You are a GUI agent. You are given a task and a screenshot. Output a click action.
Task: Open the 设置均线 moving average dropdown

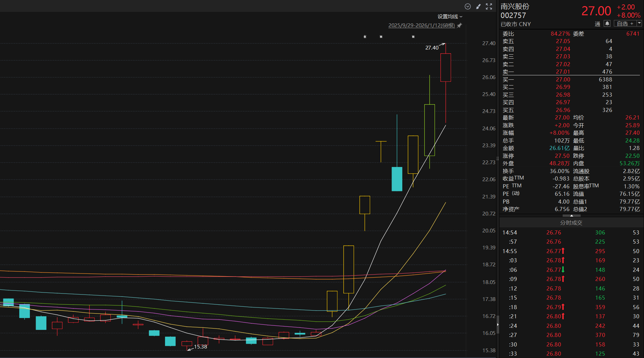[x=449, y=17]
